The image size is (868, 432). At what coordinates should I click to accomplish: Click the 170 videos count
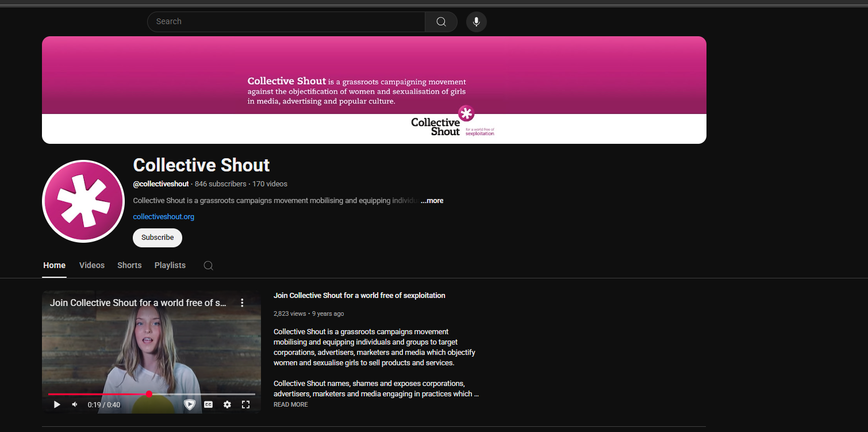pos(270,184)
